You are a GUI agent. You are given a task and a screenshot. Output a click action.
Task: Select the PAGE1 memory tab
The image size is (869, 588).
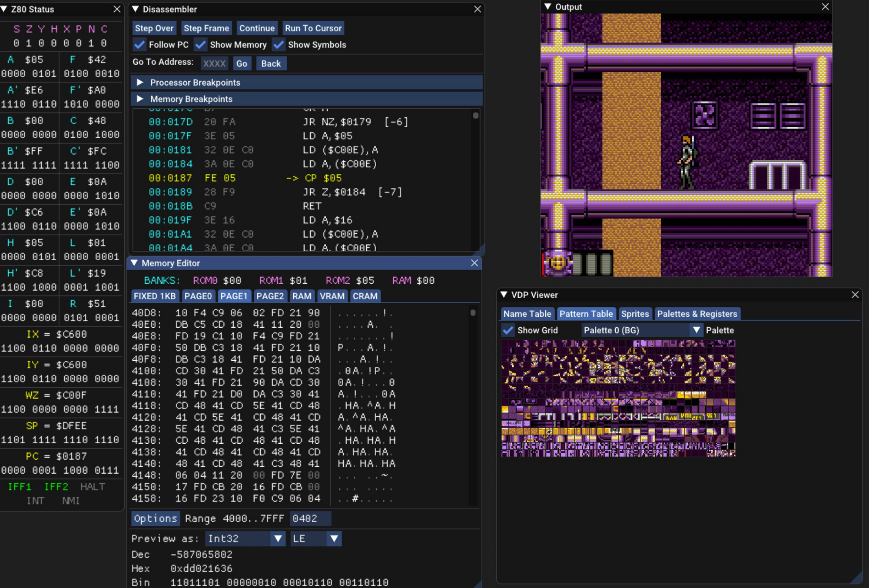(x=234, y=296)
